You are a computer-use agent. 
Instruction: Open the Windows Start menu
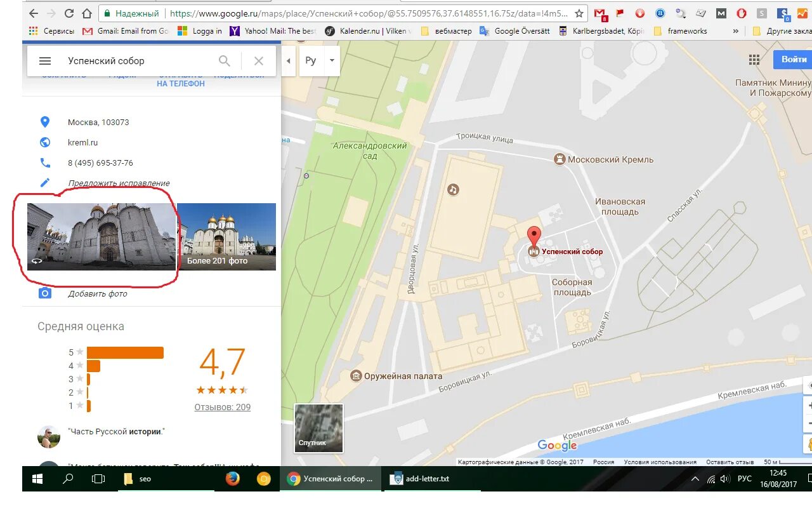(37, 479)
